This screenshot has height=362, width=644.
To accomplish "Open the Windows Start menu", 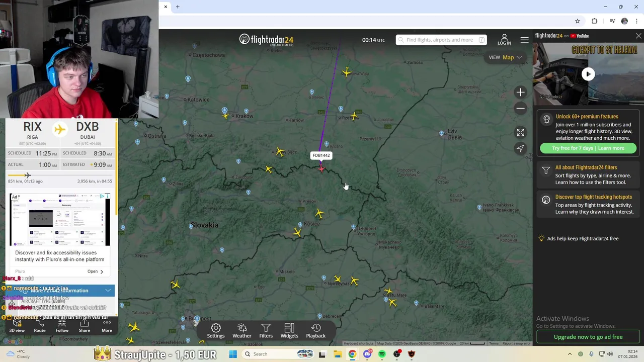I will point(233,354).
